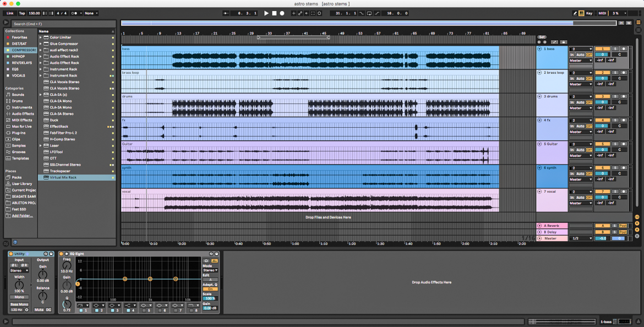Image resolution: width=644 pixels, height=327 pixels.
Task: Click the Link button
Action: tap(10, 13)
